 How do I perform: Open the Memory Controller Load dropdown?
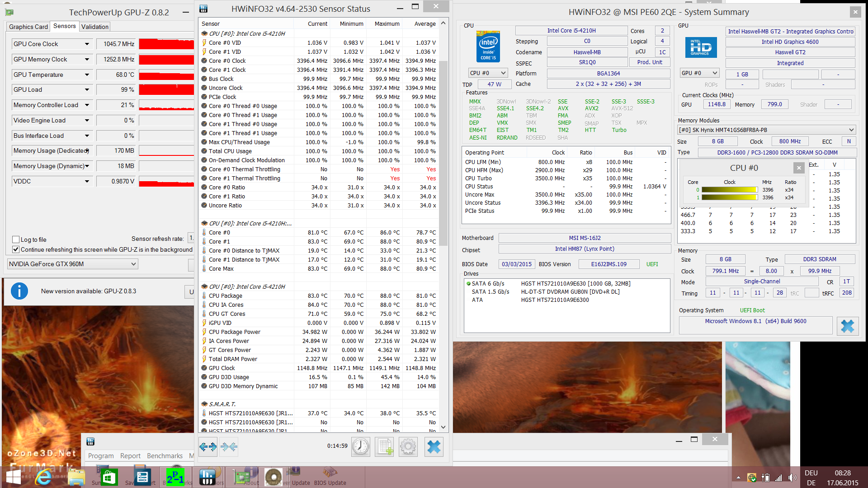[87, 105]
